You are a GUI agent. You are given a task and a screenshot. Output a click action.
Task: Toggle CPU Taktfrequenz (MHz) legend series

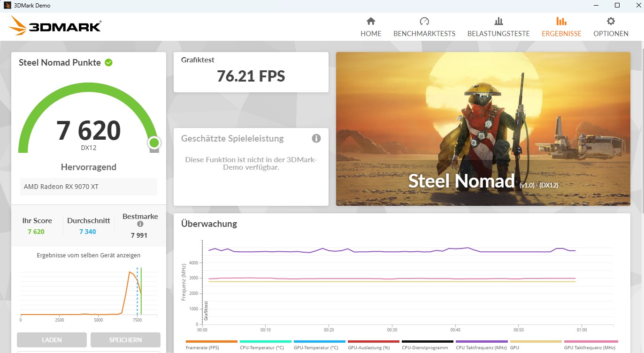[x=482, y=345]
